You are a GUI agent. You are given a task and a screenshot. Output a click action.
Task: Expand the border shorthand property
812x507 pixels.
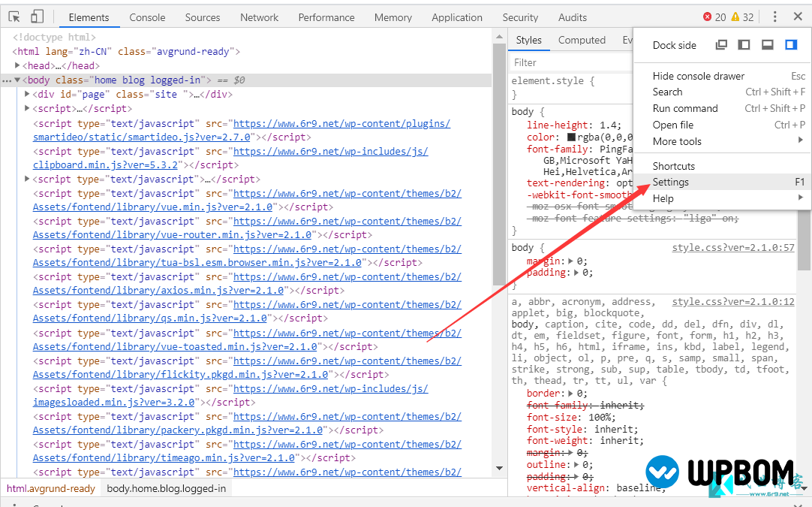coord(570,394)
